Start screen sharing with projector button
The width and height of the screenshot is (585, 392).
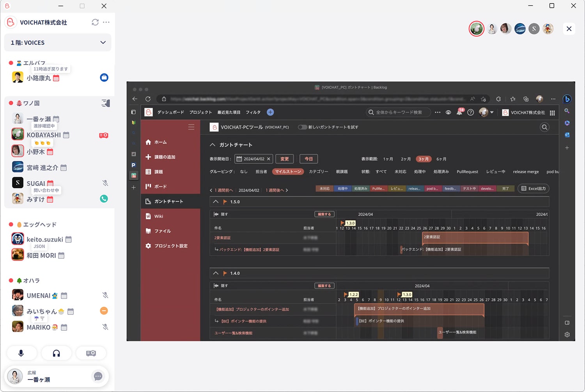tap(91, 353)
